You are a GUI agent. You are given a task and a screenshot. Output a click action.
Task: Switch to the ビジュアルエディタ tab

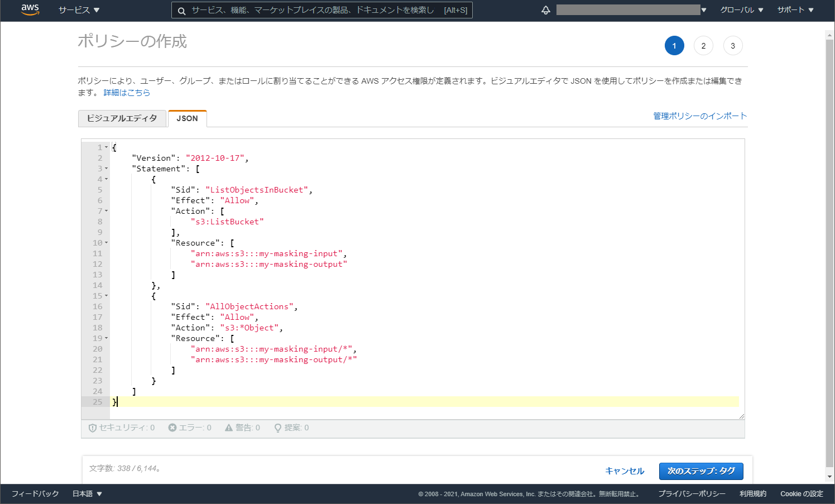tap(122, 118)
